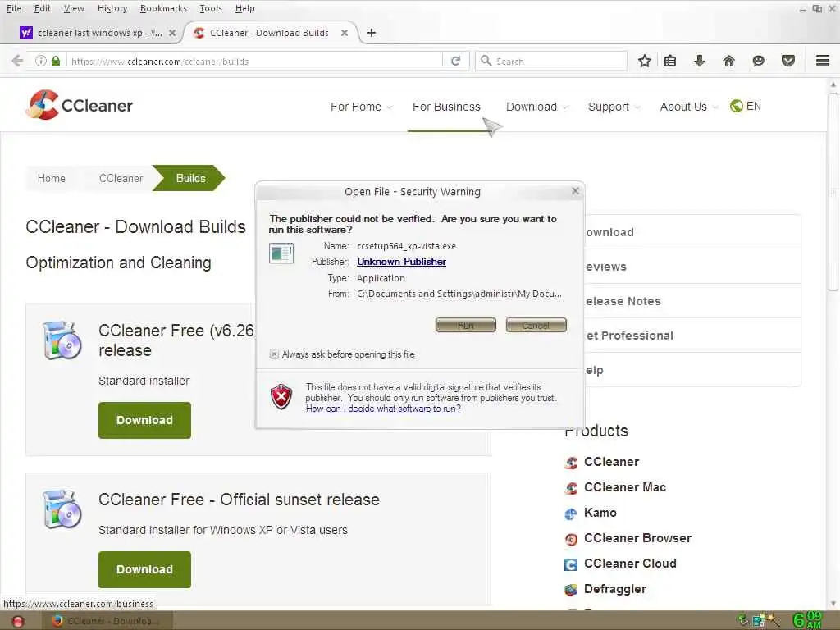Screen dimensions: 840x630
Task: Click the Defraggler product icon
Action: (x=571, y=590)
